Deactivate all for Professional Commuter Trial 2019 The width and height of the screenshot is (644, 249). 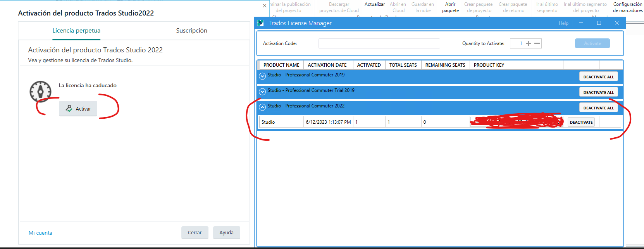(x=599, y=92)
